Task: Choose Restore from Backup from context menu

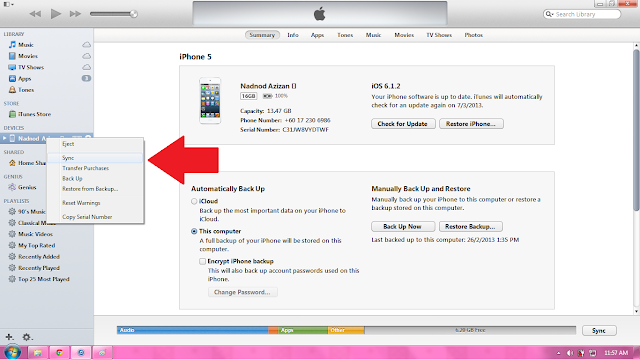Action: tap(95, 189)
